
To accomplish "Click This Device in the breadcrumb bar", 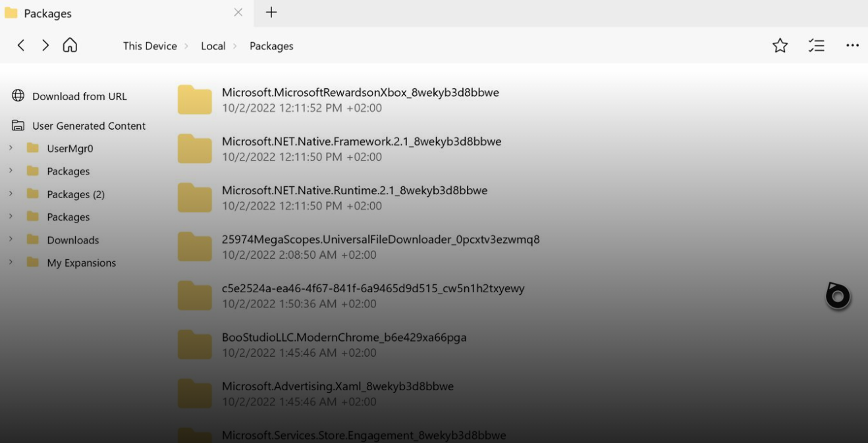I will coord(149,45).
